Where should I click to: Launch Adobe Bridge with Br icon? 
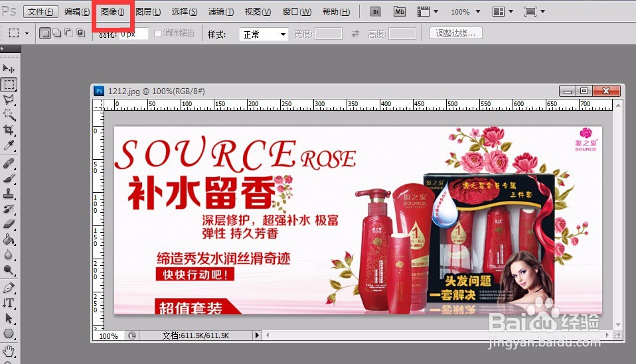[376, 12]
